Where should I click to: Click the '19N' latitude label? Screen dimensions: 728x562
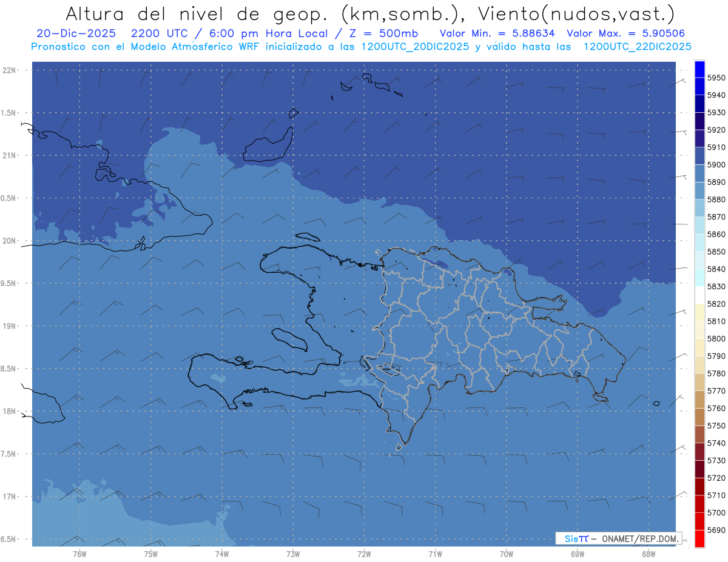pos(10,326)
